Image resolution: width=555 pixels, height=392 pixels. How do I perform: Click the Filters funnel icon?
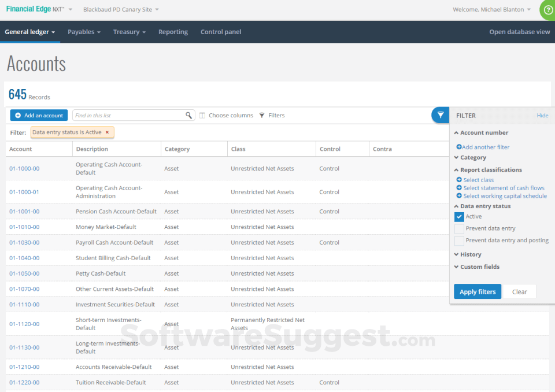261,115
